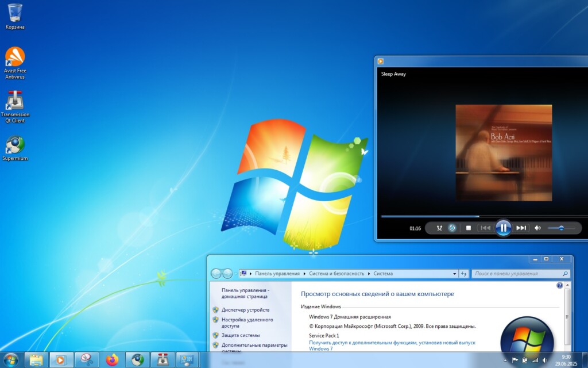Open Transmission Qt Client from the taskbar
The image size is (588, 368).
click(x=163, y=359)
